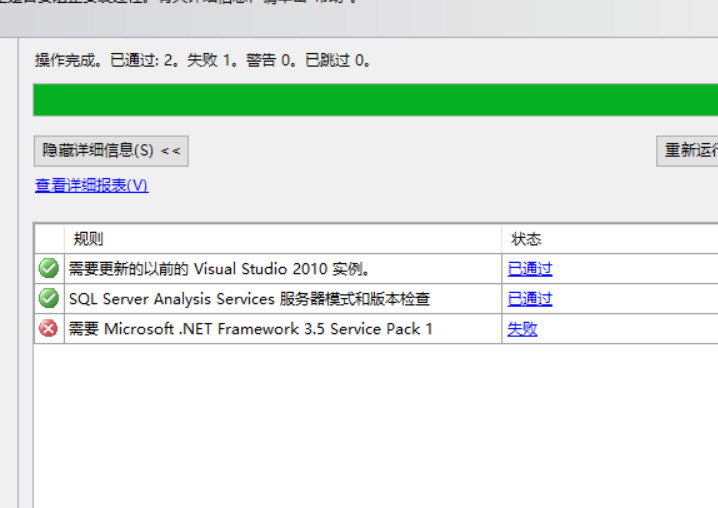Open the 查看详细报表(V) link
718x508 pixels.
(x=92, y=186)
